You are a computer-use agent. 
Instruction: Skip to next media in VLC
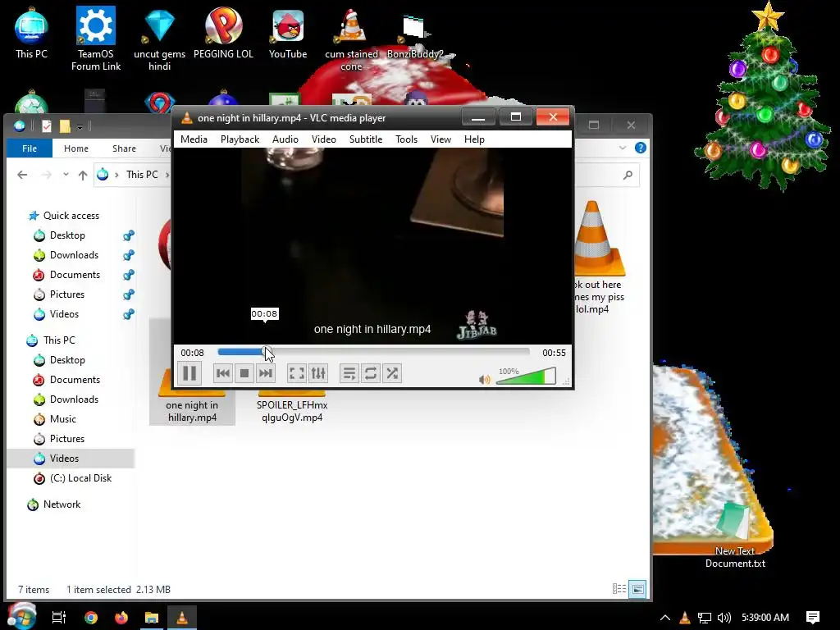(265, 373)
